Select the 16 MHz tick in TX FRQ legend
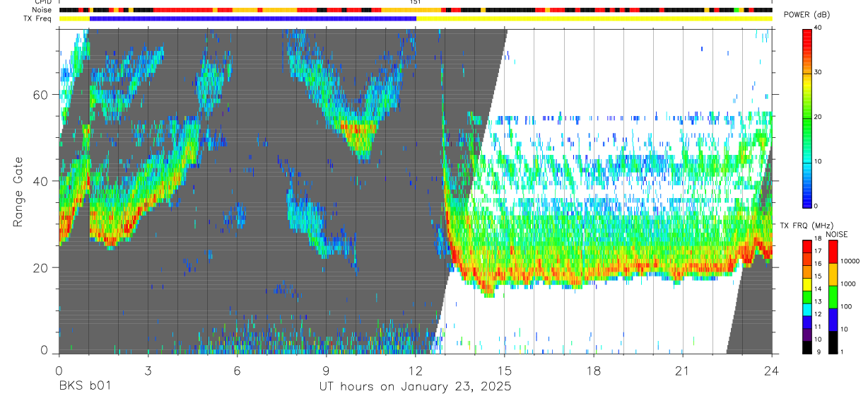The height and width of the screenshot is (401, 868). [818, 264]
